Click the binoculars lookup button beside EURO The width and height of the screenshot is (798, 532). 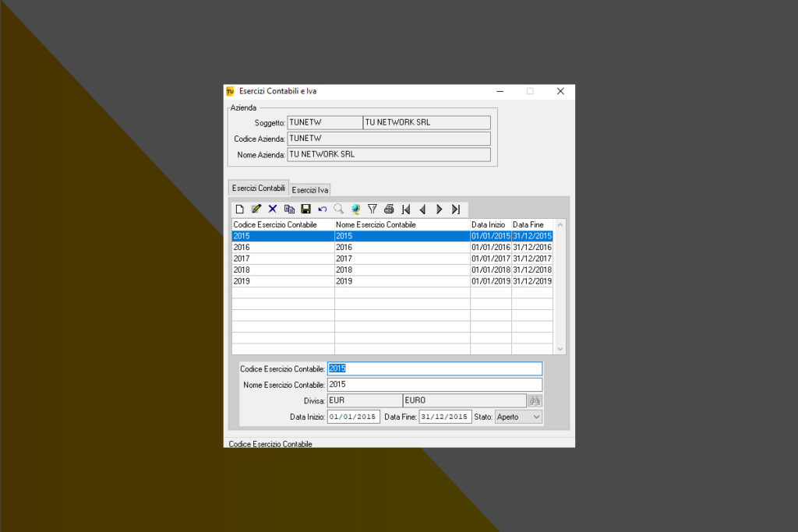535,401
